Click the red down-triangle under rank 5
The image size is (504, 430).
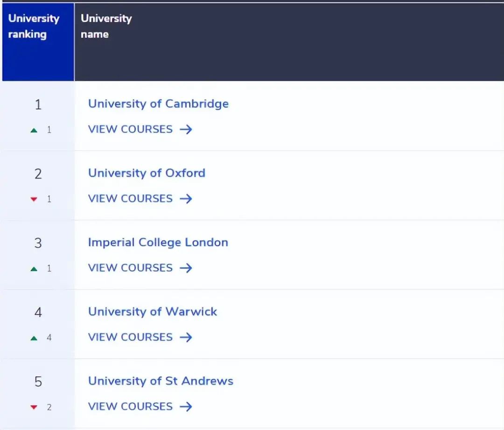[x=34, y=407]
